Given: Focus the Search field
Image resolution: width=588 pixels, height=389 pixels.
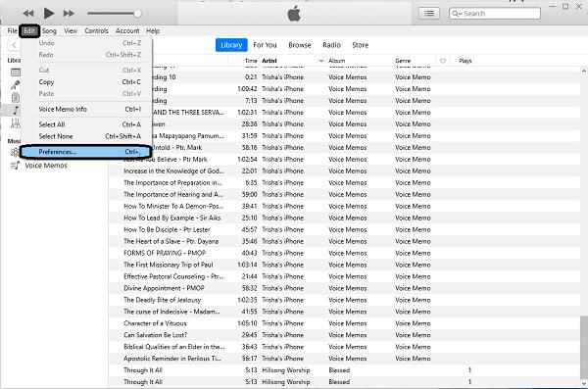Looking at the screenshot, I should [495, 14].
